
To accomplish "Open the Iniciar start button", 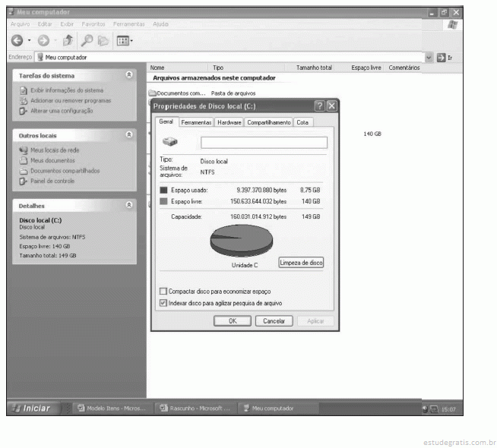I will (34, 408).
